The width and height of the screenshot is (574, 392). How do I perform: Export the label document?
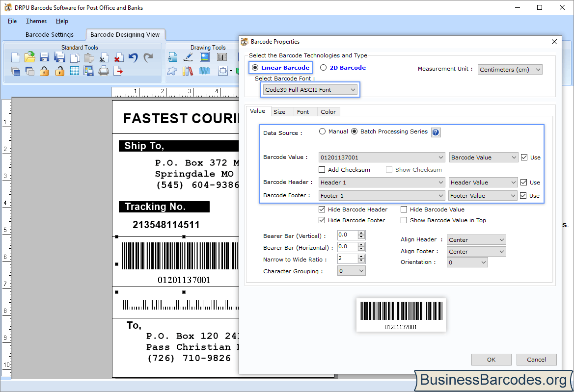[x=118, y=71]
